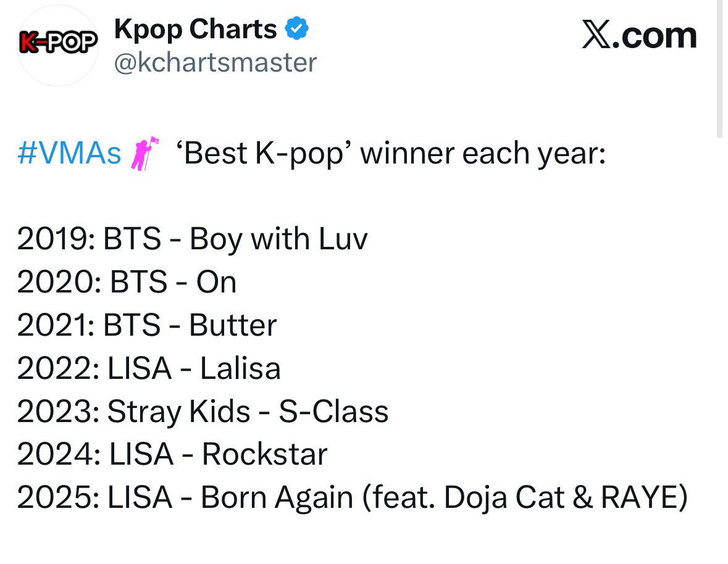Screen dimensions: 728x564
Task: Click the X logo icon
Action: (x=596, y=35)
